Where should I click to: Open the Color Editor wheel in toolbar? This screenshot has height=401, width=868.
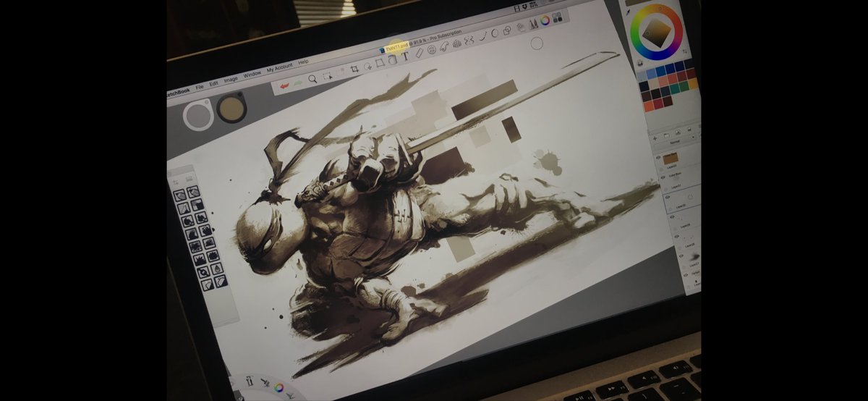tap(545, 20)
